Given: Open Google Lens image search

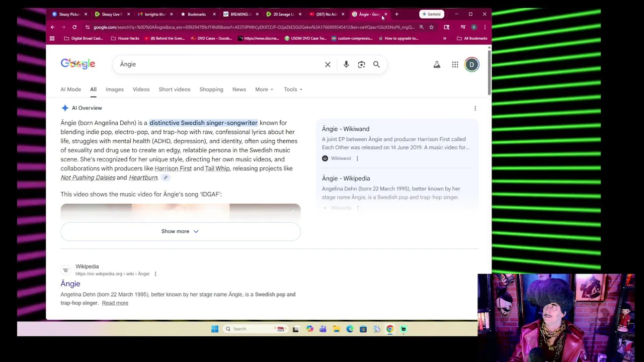Looking at the screenshot, I should (x=361, y=64).
